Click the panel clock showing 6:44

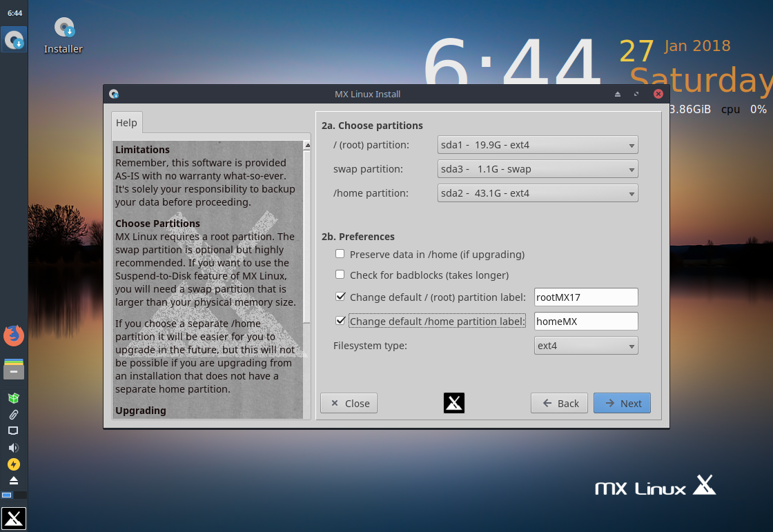coord(14,13)
